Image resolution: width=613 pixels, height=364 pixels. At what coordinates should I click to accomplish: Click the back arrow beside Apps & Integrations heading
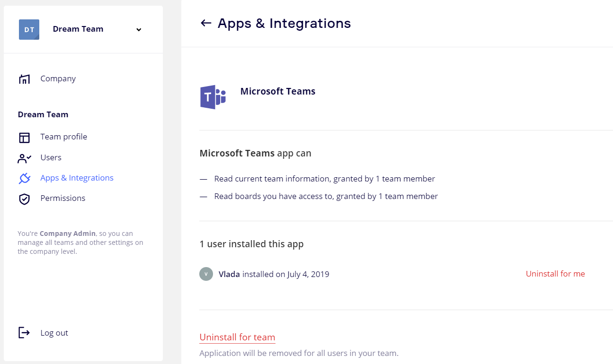(205, 23)
